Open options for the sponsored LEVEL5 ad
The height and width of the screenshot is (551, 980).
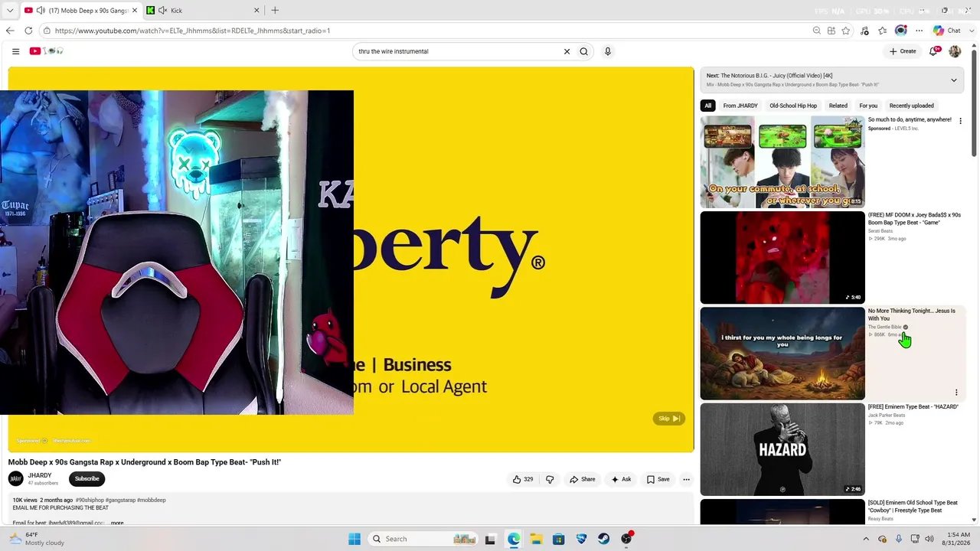pos(960,121)
